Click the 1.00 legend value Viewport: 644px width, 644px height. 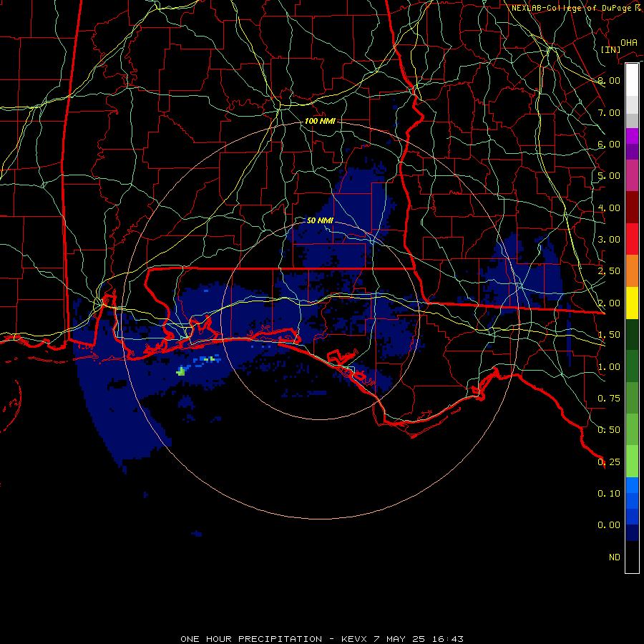pyautogui.click(x=609, y=367)
